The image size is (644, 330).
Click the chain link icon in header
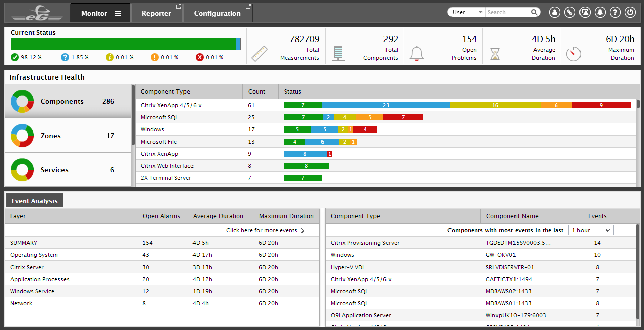570,13
